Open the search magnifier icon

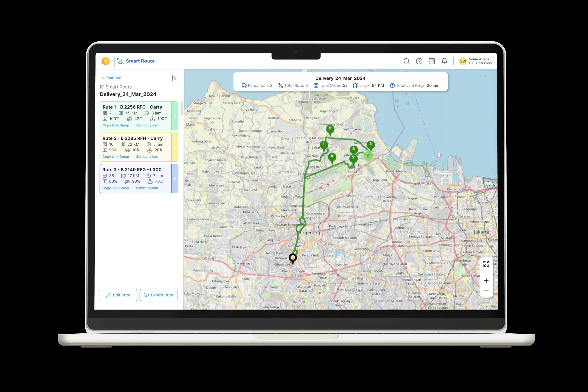click(x=407, y=61)
